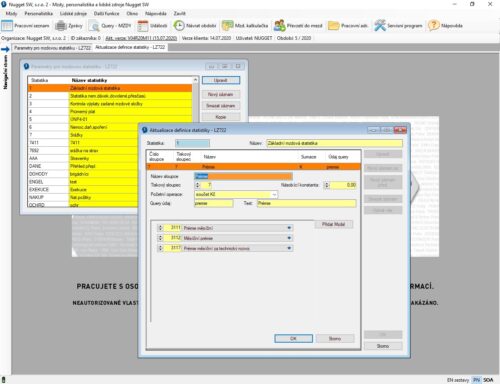
Task: Click the Nový záznam button
Action: (221, 95)
